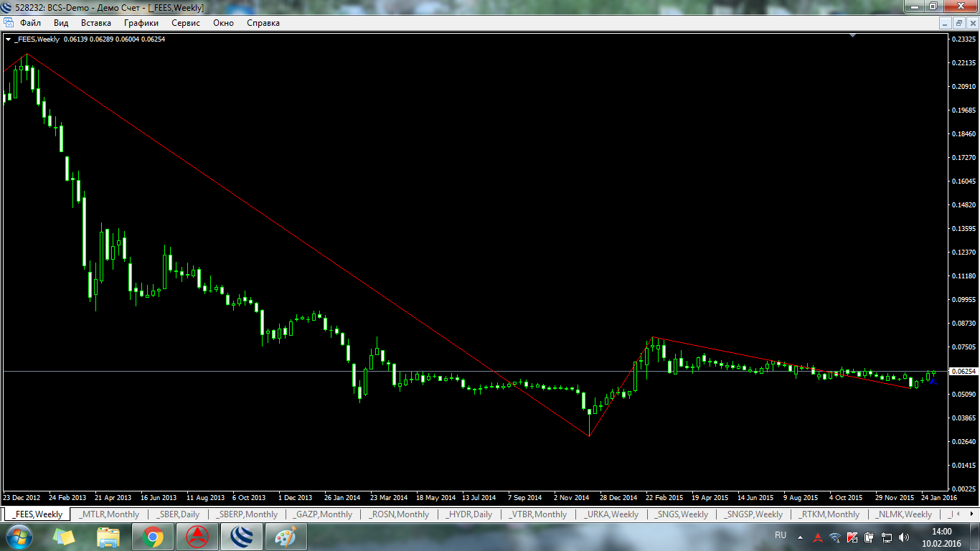Open the Графики menu
980x551 pixels.
pyautogui.click(x=141, y=23)
